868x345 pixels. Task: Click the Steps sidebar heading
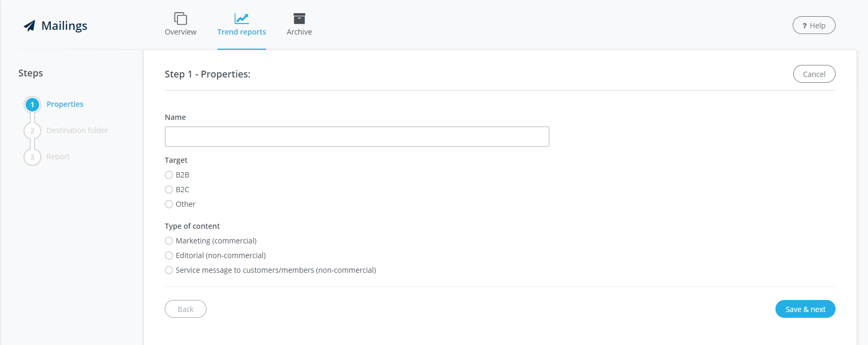coord(31,73)
